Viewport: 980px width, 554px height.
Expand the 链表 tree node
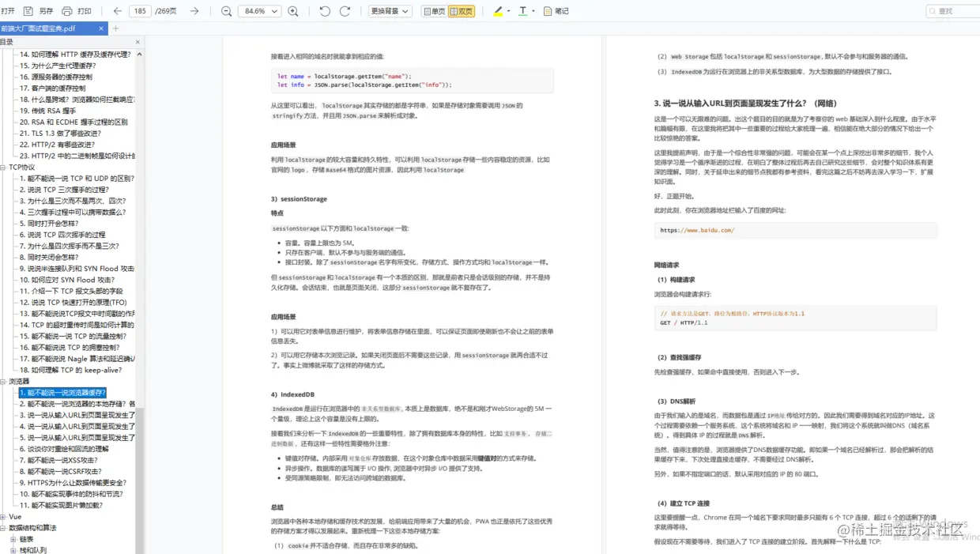13,539
